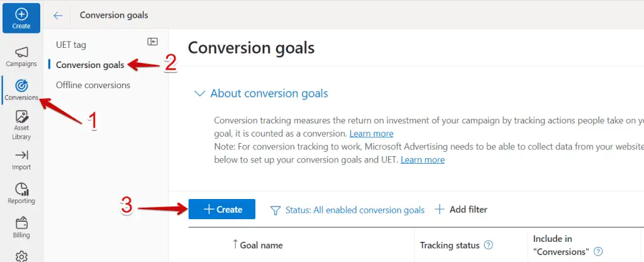Open Campaigns from the left navigation
Image resolution: width=644 pixels, height=262 pixels.
click(21, 57)
